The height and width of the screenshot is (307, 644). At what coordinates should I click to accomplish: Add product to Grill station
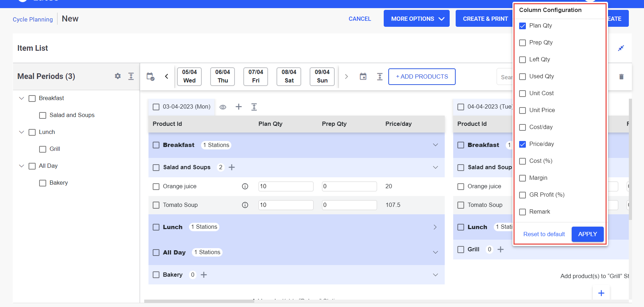(x=500, y=249)
